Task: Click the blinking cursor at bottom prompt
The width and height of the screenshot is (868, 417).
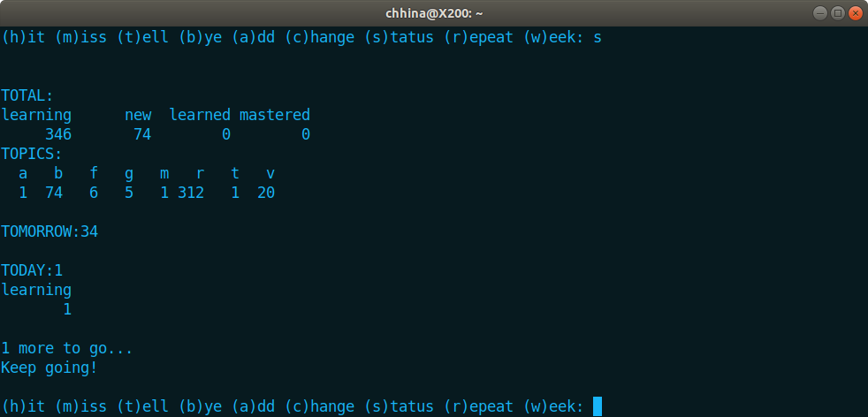Action: click(x=598, y=406)
